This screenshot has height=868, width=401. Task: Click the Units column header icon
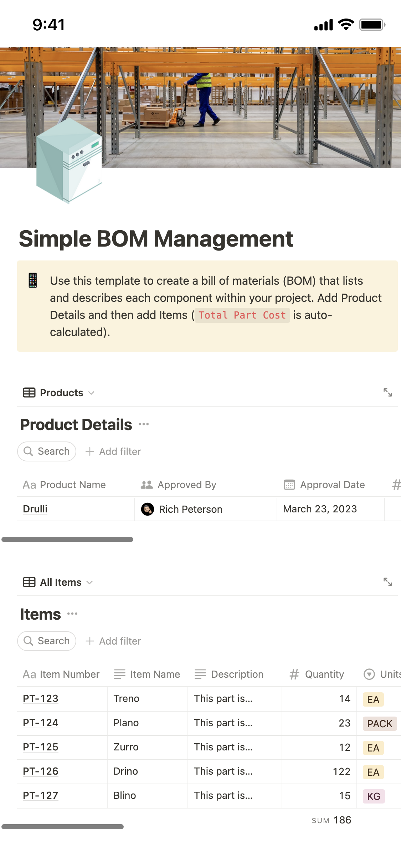(x=369, y=674)
